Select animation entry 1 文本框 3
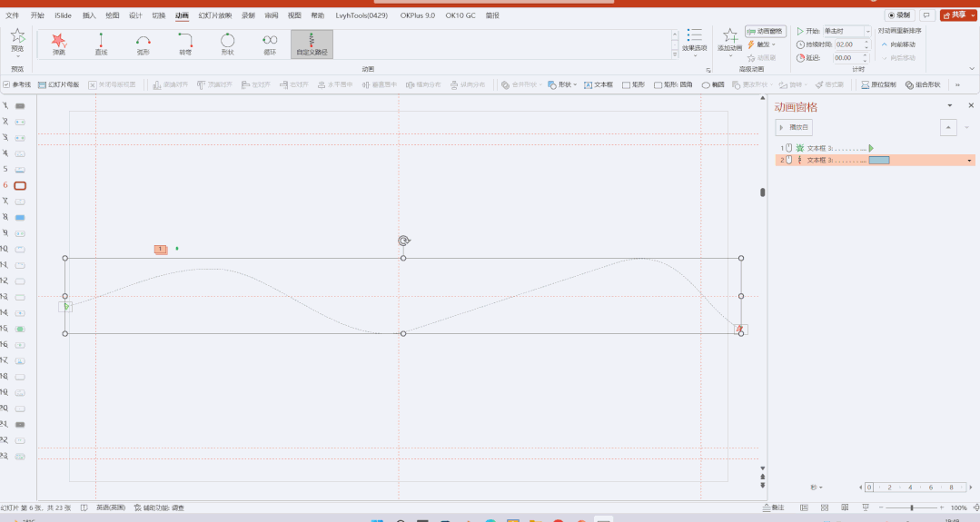 point(875,148)
